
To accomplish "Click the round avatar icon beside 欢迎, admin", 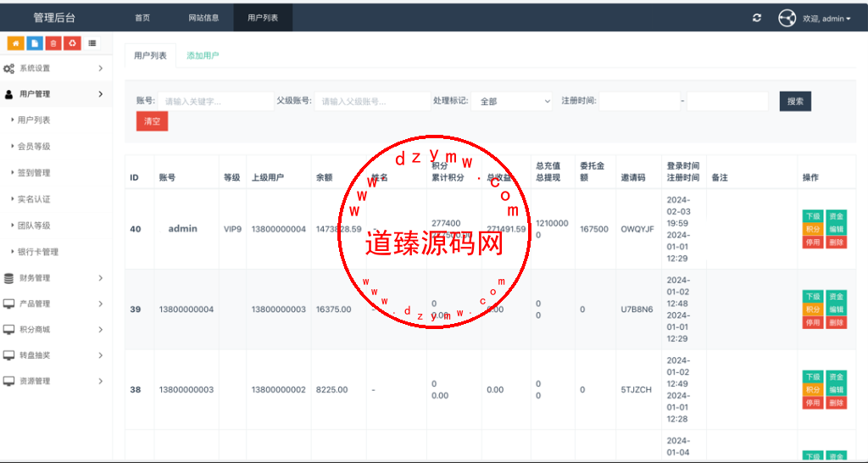I will pos(787,18).
